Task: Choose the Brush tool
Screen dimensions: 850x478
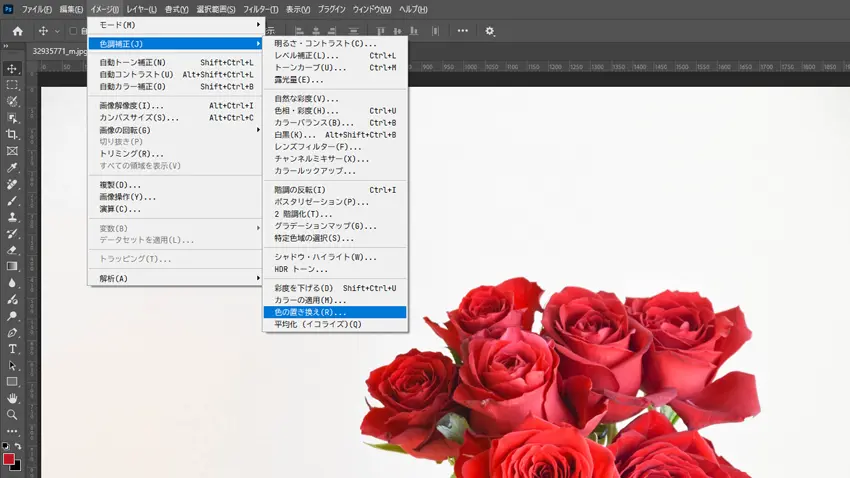Action: coord(12,200)
